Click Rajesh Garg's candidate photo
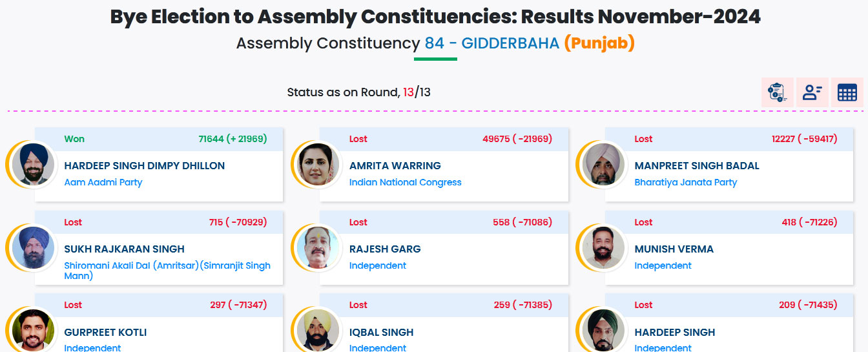The width and height of the screenshot is (868, 352). (318, 249)
